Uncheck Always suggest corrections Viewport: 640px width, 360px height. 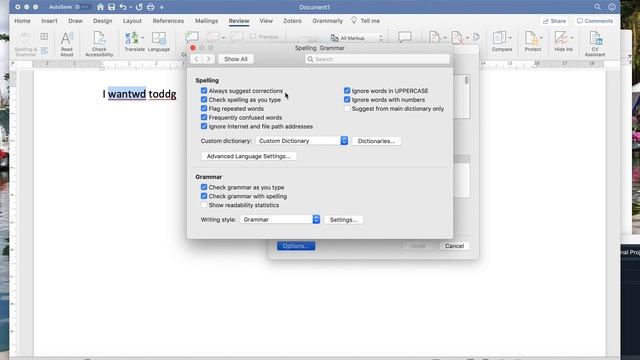pos(204,91)
